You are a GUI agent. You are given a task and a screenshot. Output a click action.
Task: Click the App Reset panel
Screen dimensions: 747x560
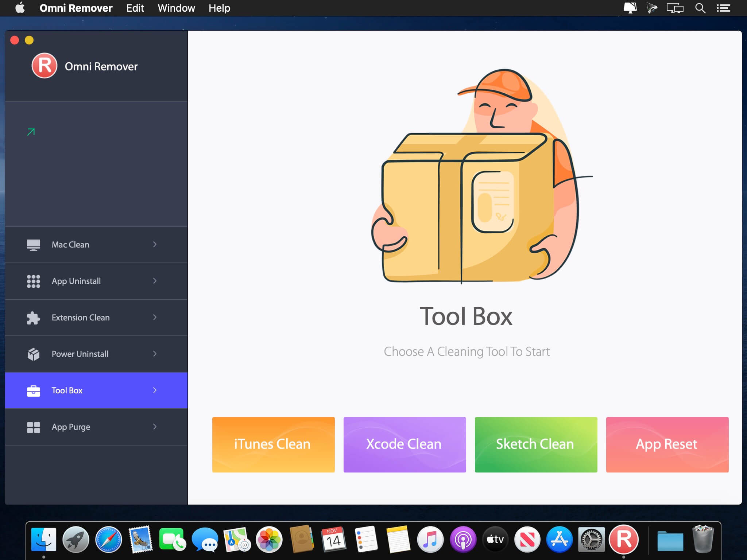pos(667,444)
